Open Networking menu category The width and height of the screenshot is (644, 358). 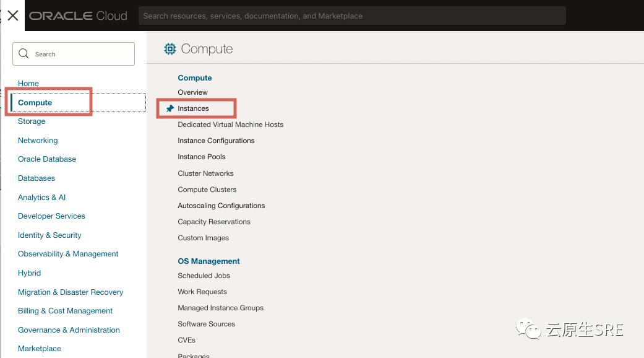coord(38,140)
